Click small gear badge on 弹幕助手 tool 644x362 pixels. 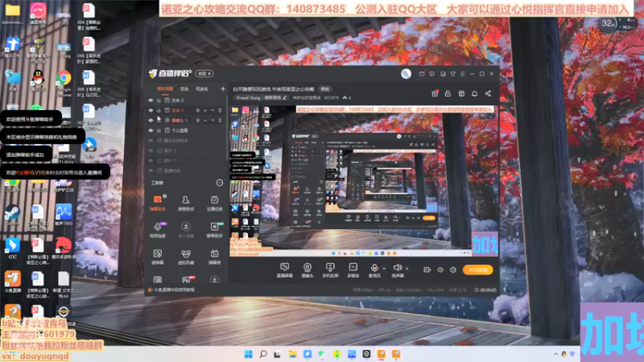point(165,196)
